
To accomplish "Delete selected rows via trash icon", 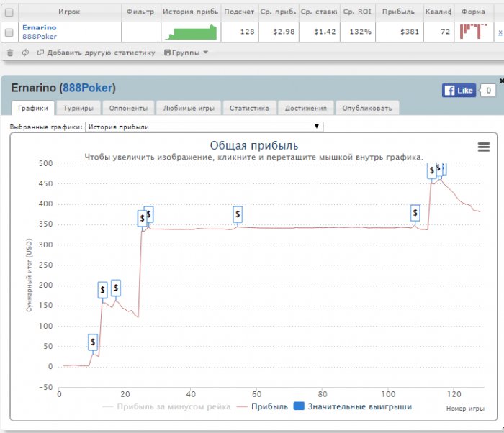I will click(10, 53).
